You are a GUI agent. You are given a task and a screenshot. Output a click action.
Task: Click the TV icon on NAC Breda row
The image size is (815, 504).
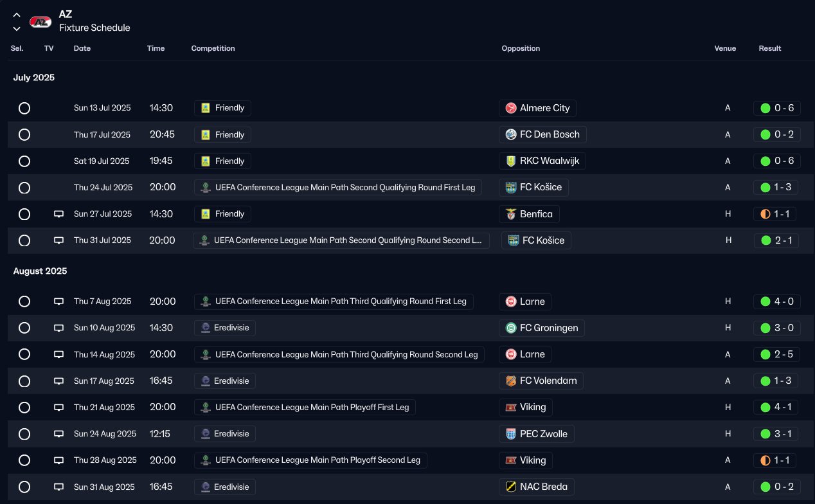click(58, 487)
